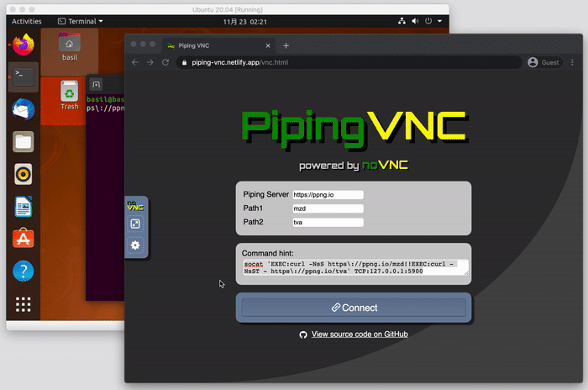Click the Piping Server label
The height and width of the screenshot is (390, 588).
click(x=266, y=194)
